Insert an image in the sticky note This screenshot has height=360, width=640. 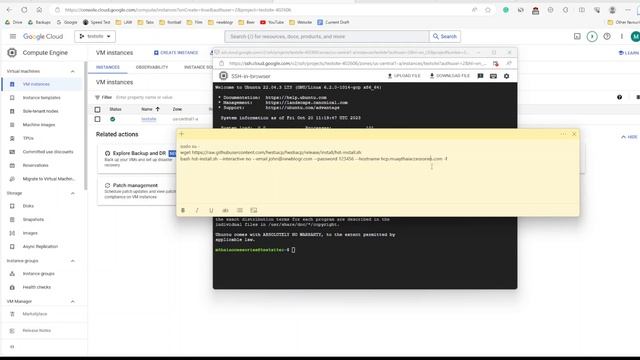pos(254,210)
